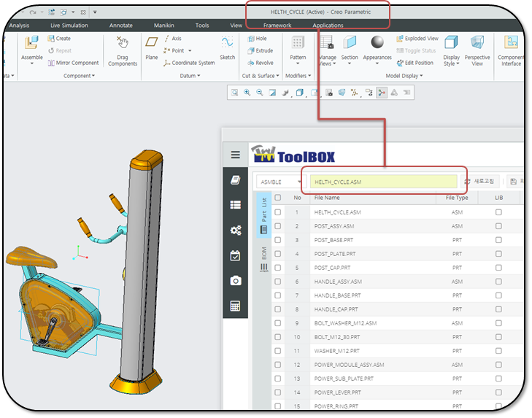Open the Manikin tab
The height and width of the screenshot is (418, 532).
pos(164,26)
